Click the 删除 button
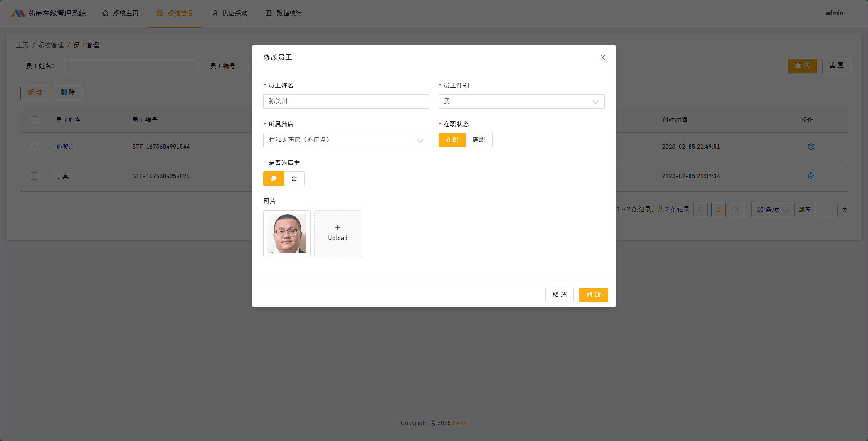This screenshot has width=868, height=441. click(x=68, y=93)
